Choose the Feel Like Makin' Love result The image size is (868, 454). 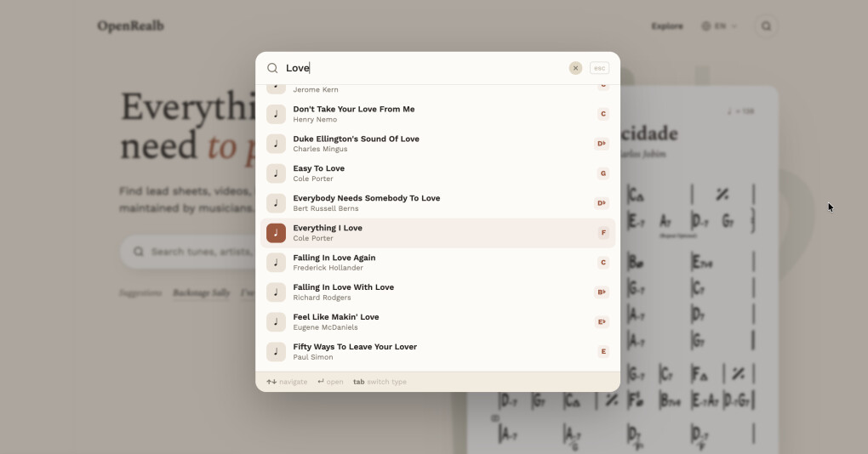(x=438, y=322)
